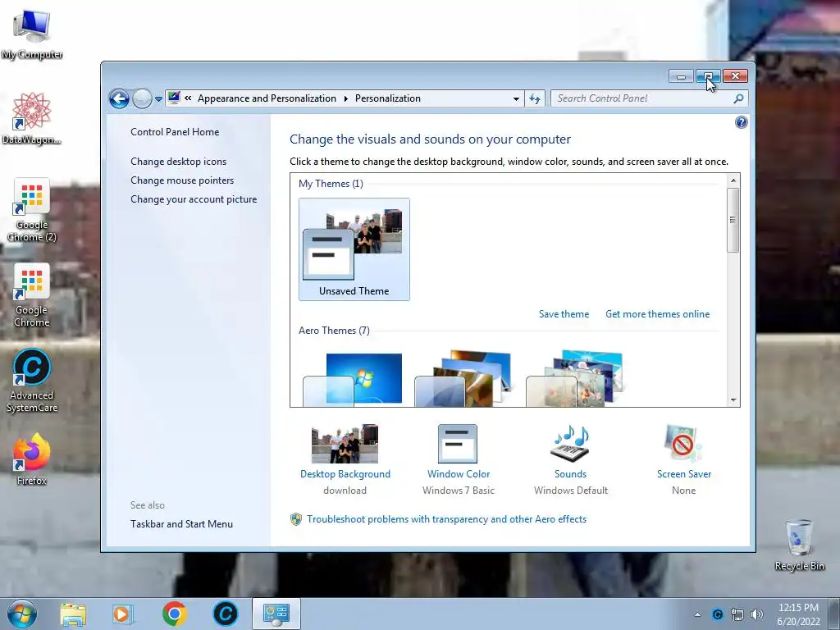Viewport: 840px width, 630px height.
Task: Launch Windows Media Player from the taskbar
Action: coord(122,614)
